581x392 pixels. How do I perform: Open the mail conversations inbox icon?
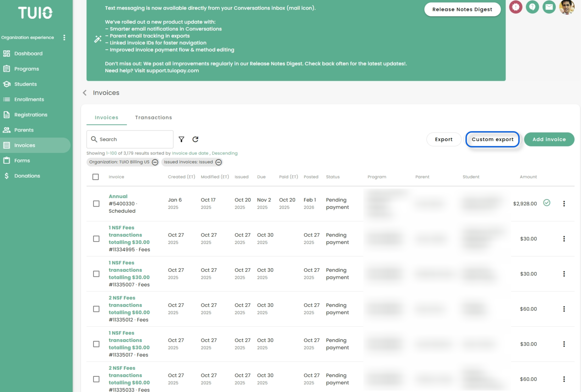pos(549,7)
